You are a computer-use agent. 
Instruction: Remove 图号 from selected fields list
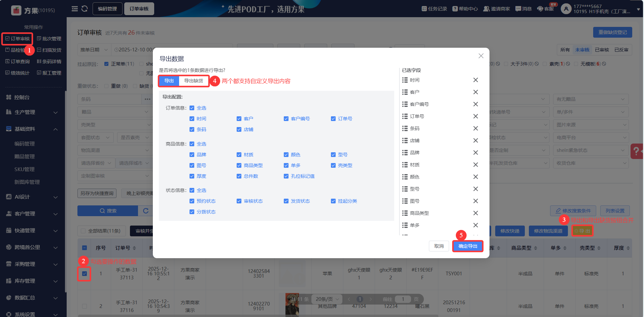pyautogui.click(x=476, y=201)
